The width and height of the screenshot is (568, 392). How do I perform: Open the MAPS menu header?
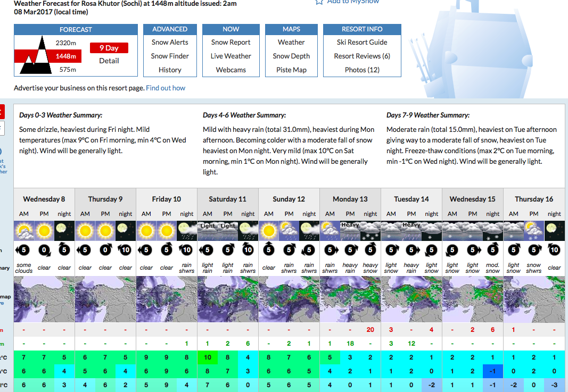click(291, 29)
